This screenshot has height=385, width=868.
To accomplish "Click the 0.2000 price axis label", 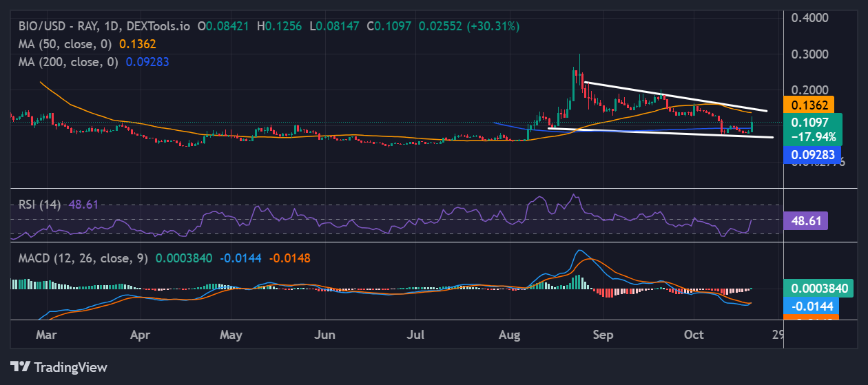I will 810,90.
